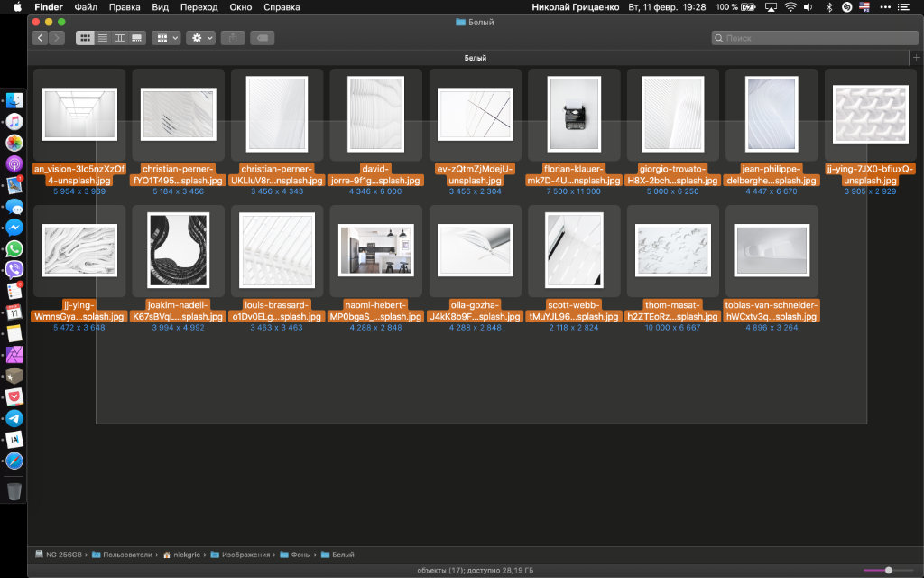Adjust the icon size slider

(889, 570)
